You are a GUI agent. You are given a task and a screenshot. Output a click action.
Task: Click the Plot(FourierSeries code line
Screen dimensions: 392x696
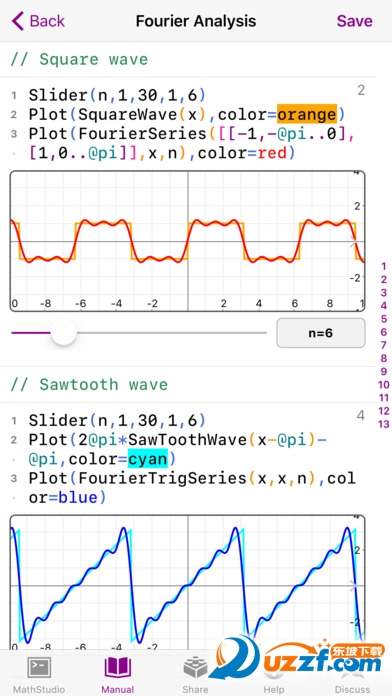(x=192, y=143)
